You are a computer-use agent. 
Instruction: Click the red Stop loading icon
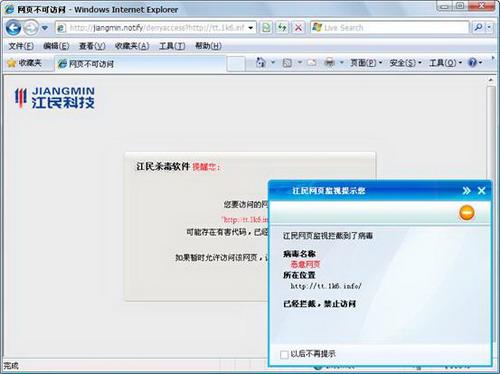click(x=298, y=28)
